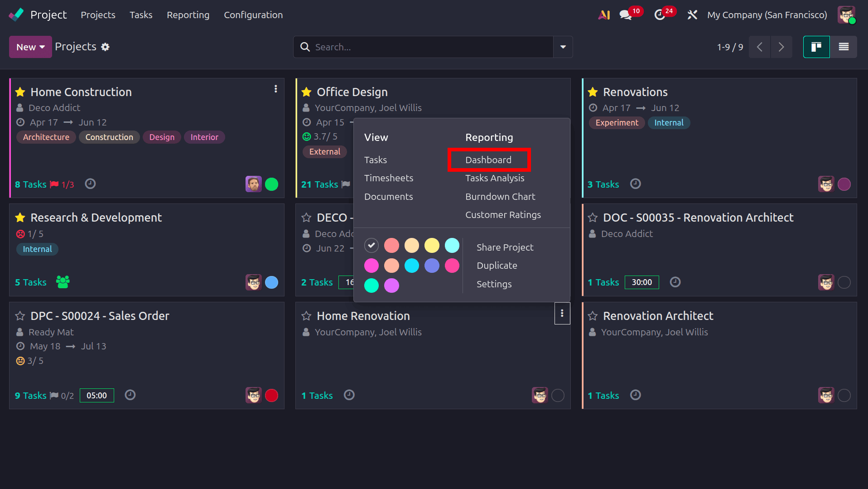Click the Home Construction red milestone flag

54,184
